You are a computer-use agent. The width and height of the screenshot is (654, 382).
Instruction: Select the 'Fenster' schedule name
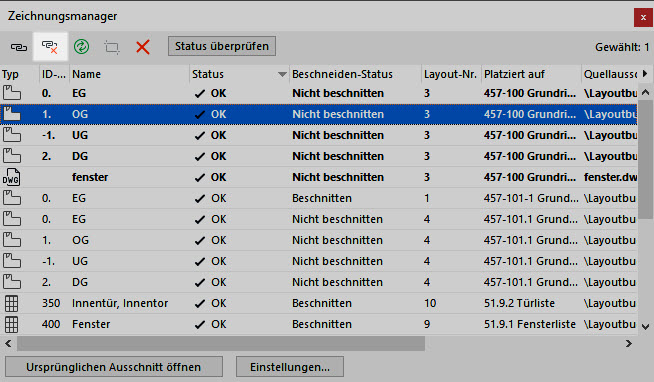point(91,324)
